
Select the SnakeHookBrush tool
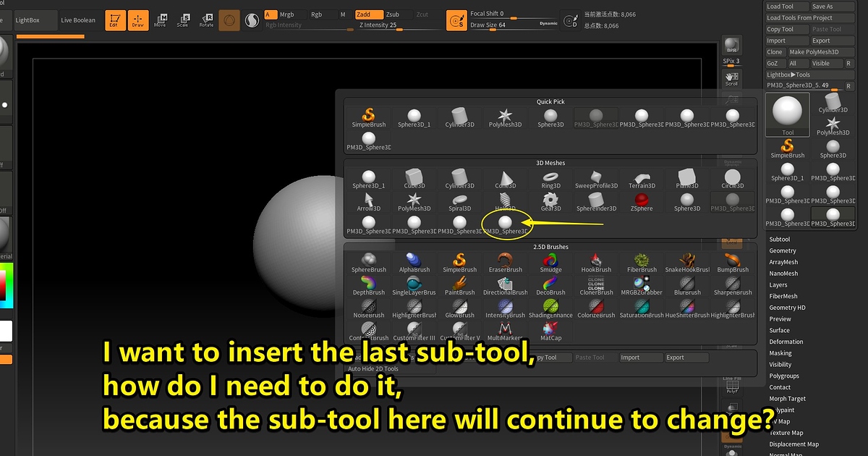[x=687, y=263]
